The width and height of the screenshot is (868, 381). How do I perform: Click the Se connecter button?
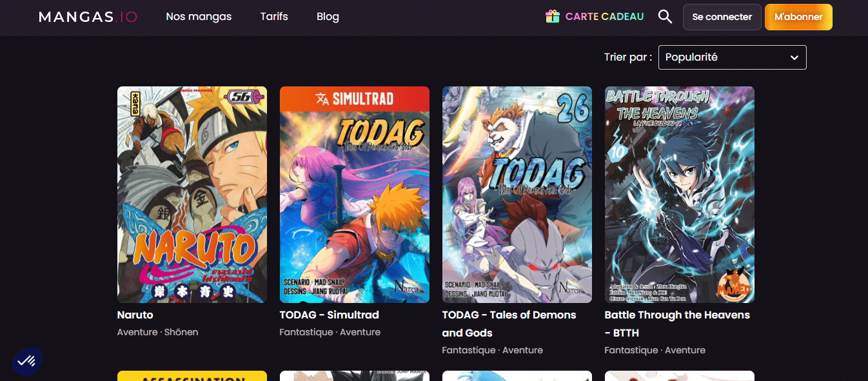coord(722,17)
